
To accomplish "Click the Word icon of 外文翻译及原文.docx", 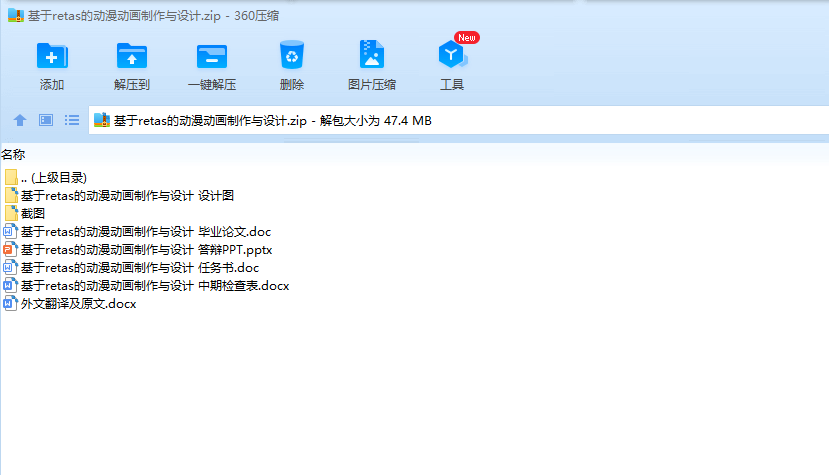I will (11, 303).
